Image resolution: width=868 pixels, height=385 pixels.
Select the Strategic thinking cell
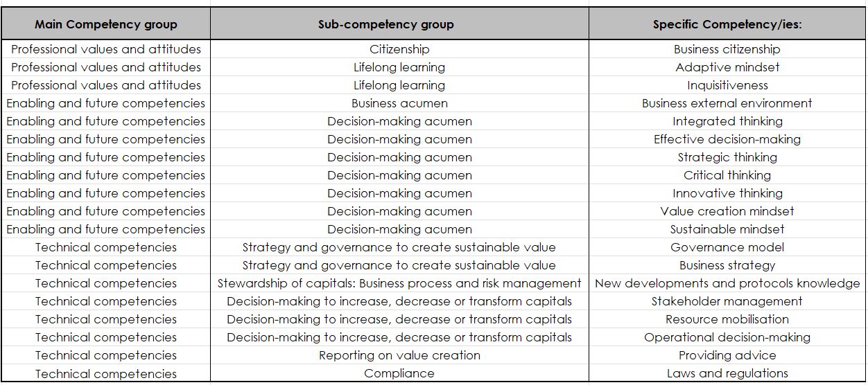[727, 157]
